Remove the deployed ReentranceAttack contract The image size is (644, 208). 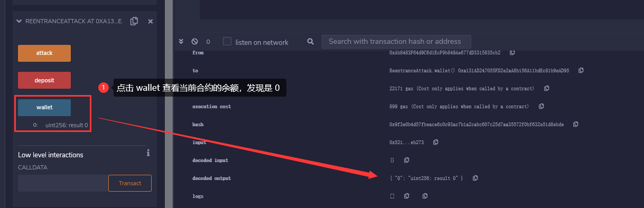pyautogui.click(x=150, y=21)
